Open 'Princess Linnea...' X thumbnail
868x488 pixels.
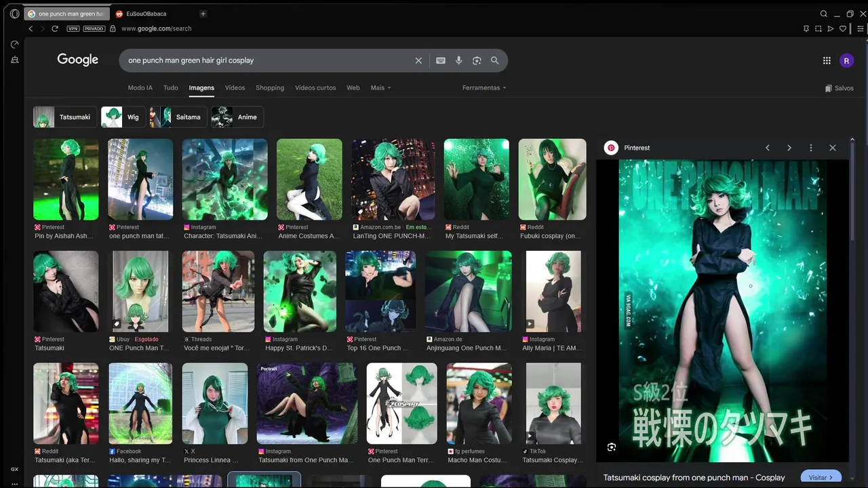point(215,403)
